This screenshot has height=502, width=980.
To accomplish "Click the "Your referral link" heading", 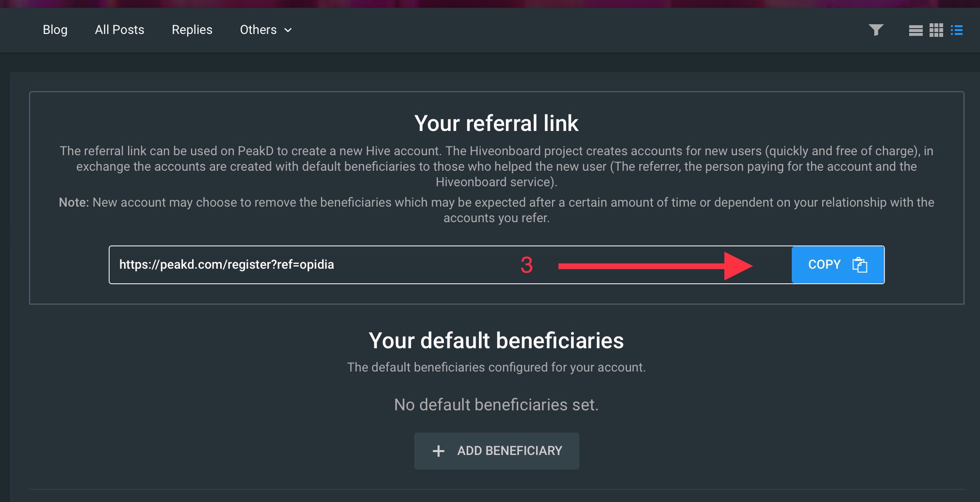I will coord(496,123).
